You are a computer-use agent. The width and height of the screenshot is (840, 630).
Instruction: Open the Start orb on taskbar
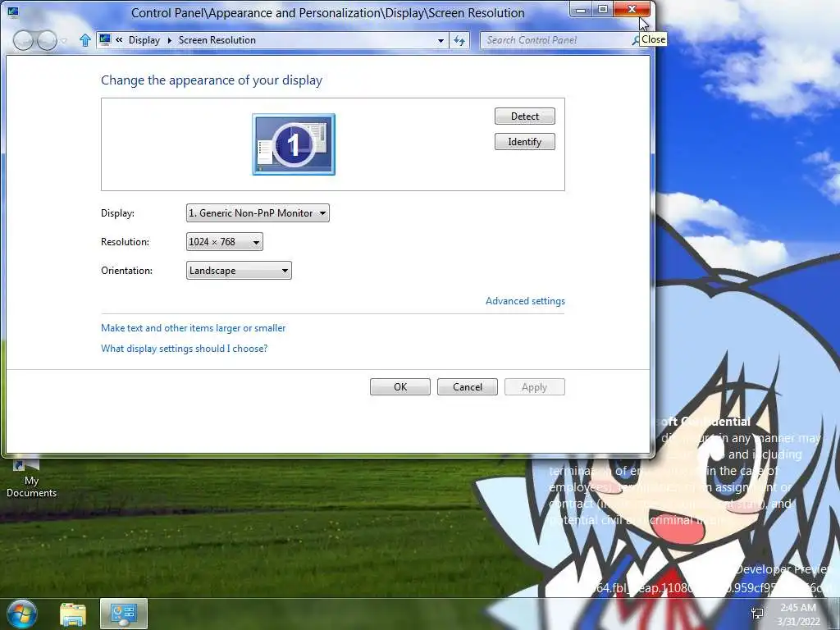click(22, 614)
